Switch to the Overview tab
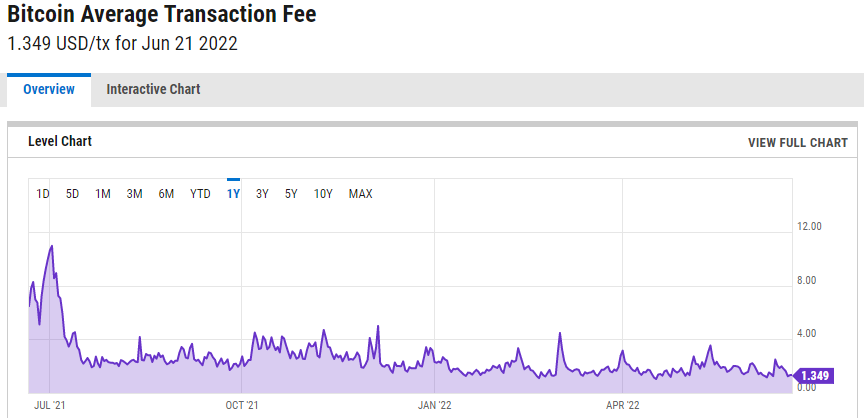 (x=49, y=89)
